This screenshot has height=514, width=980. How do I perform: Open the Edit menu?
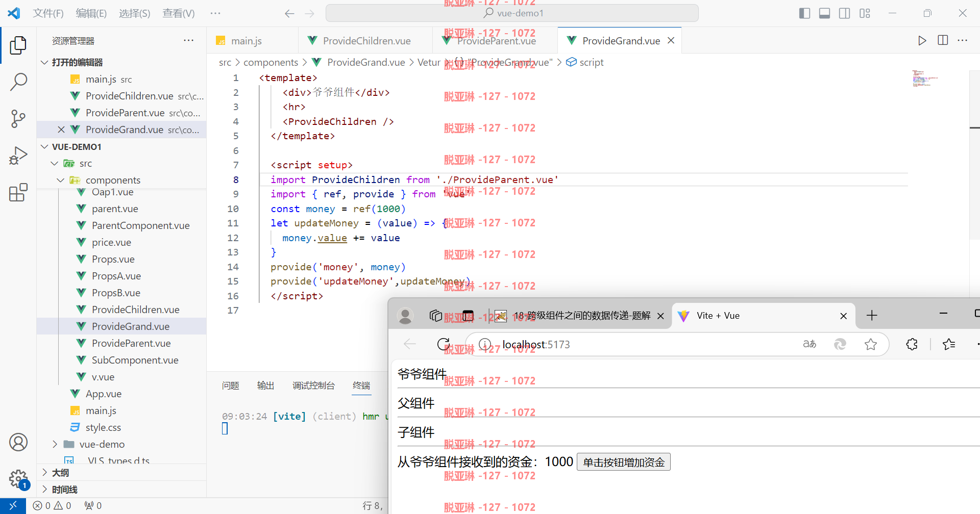click(91, 13)
